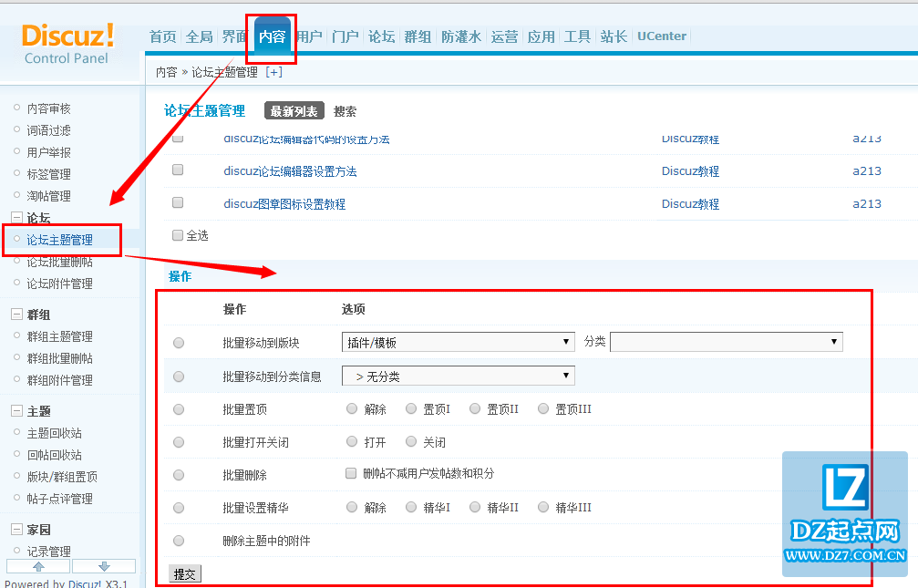
Task: Open the 门户 top menu
Action: pos(345,36)
